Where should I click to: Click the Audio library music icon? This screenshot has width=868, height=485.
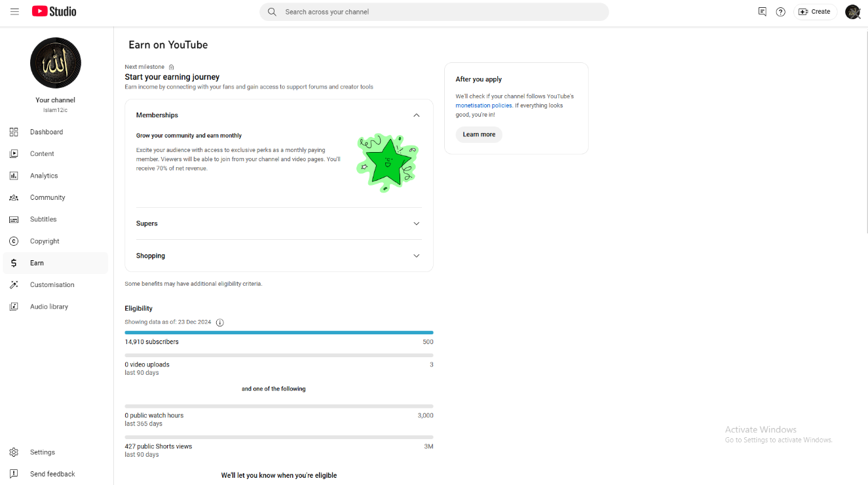coord(14,307)
